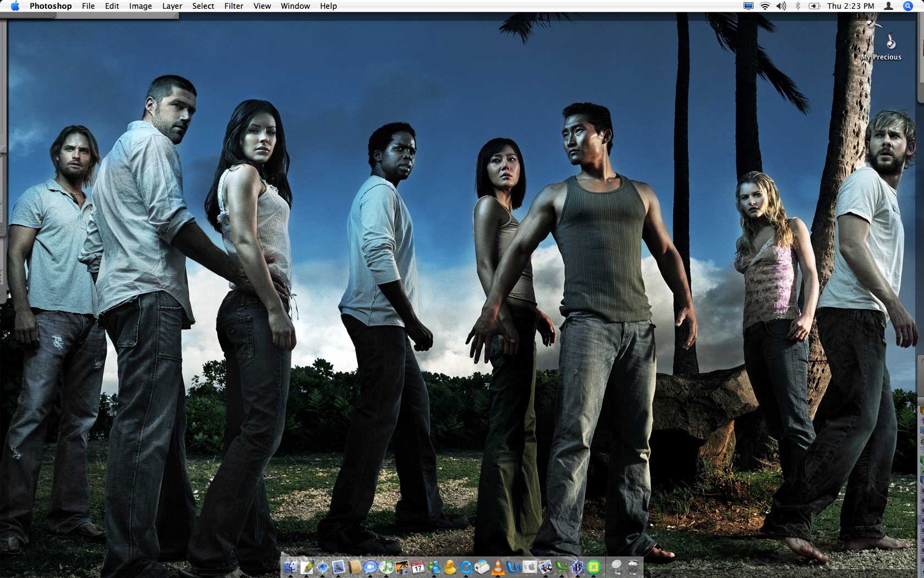Open the Image menu

(x=140, y=6)
